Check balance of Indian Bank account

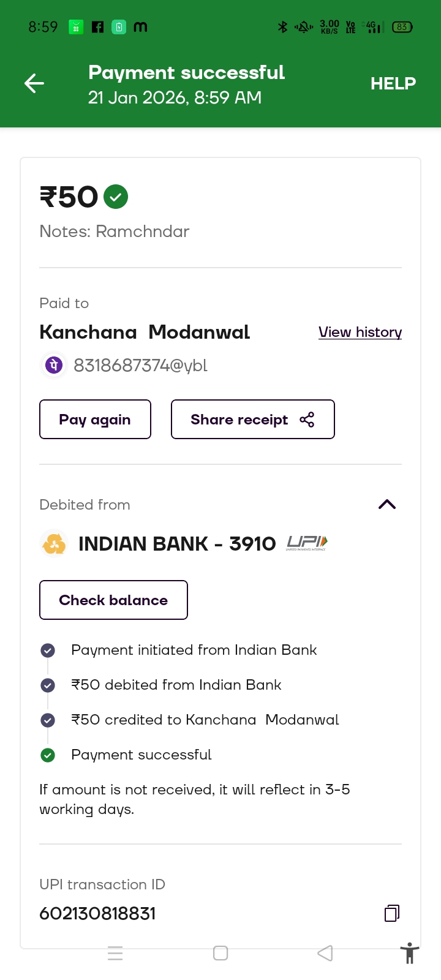click(x=113, y=600)
